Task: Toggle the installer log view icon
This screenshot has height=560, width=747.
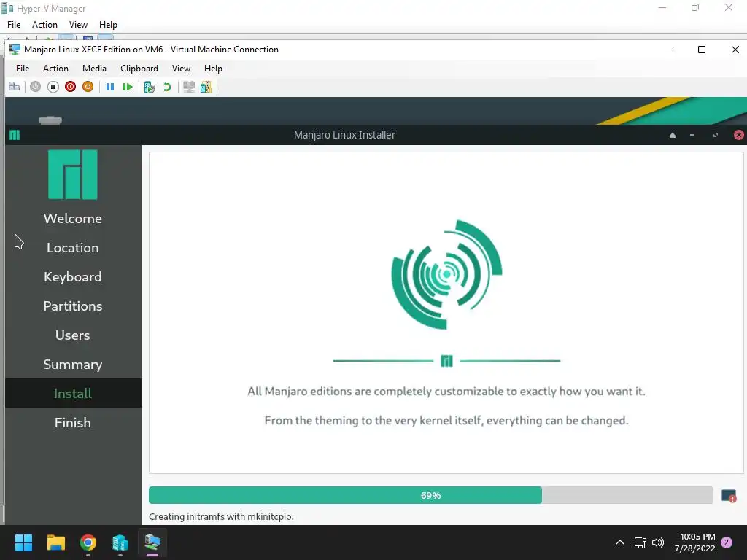Action: 729,496
